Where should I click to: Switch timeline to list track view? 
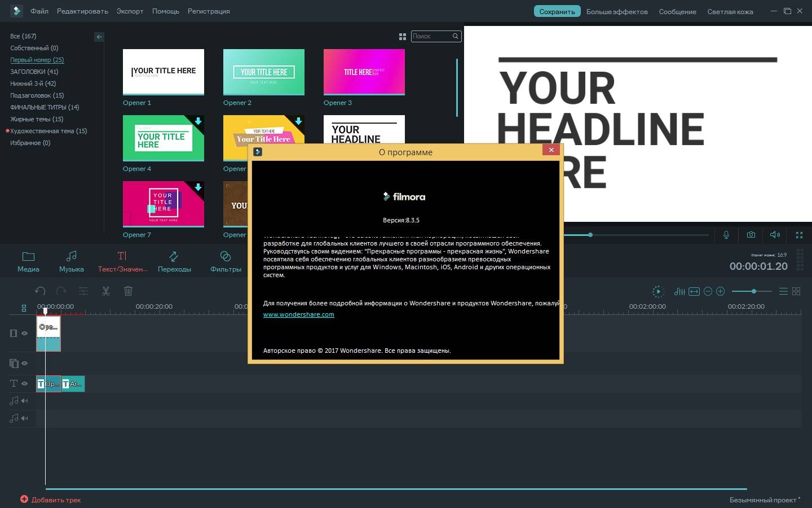(x=783, y=291)
